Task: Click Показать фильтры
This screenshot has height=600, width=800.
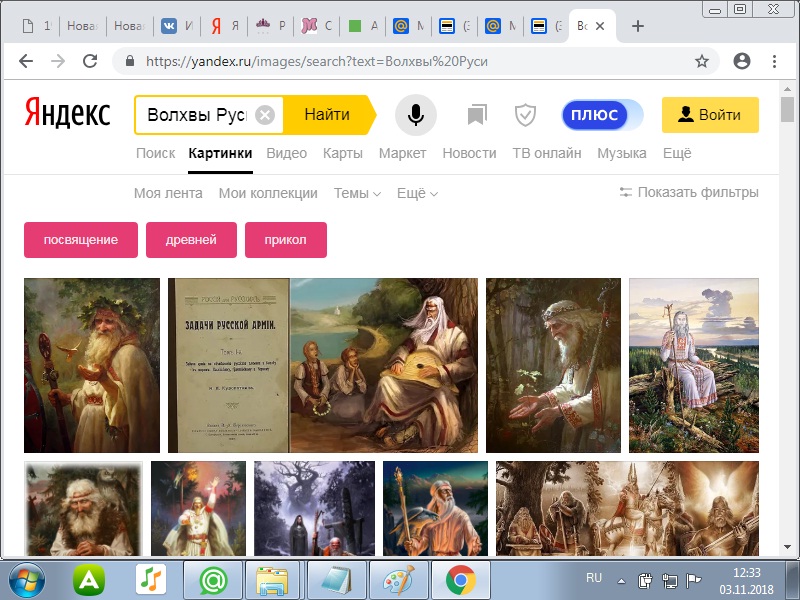Action: point(689,192)
